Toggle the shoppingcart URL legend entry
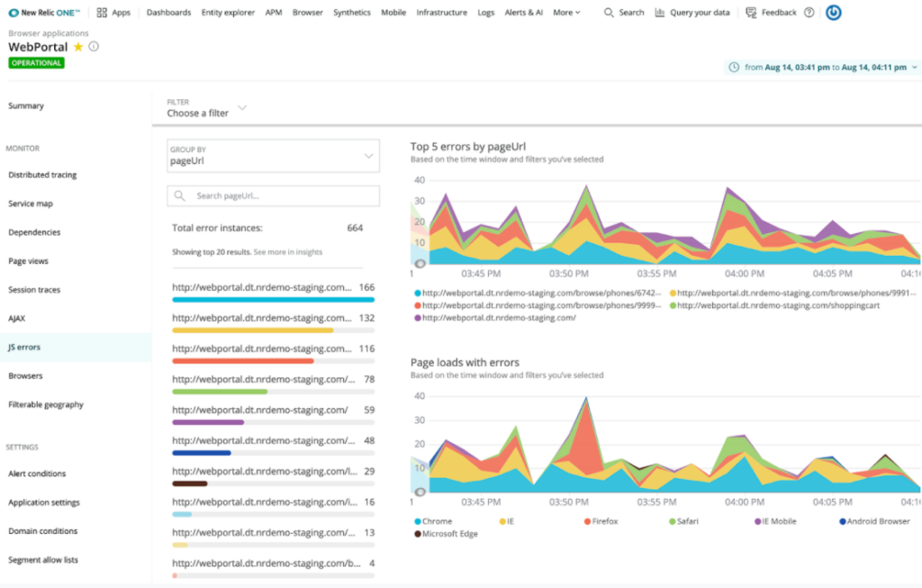 775,305
